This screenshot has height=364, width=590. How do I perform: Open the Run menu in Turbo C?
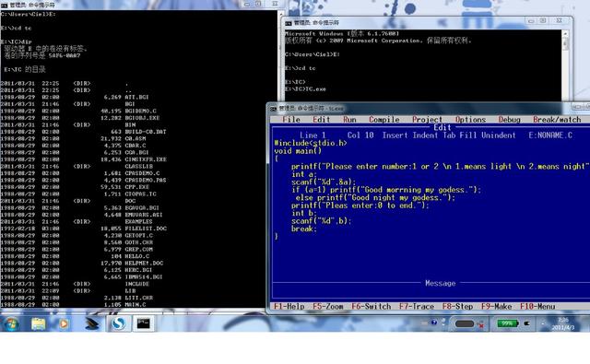click(349, 120)
